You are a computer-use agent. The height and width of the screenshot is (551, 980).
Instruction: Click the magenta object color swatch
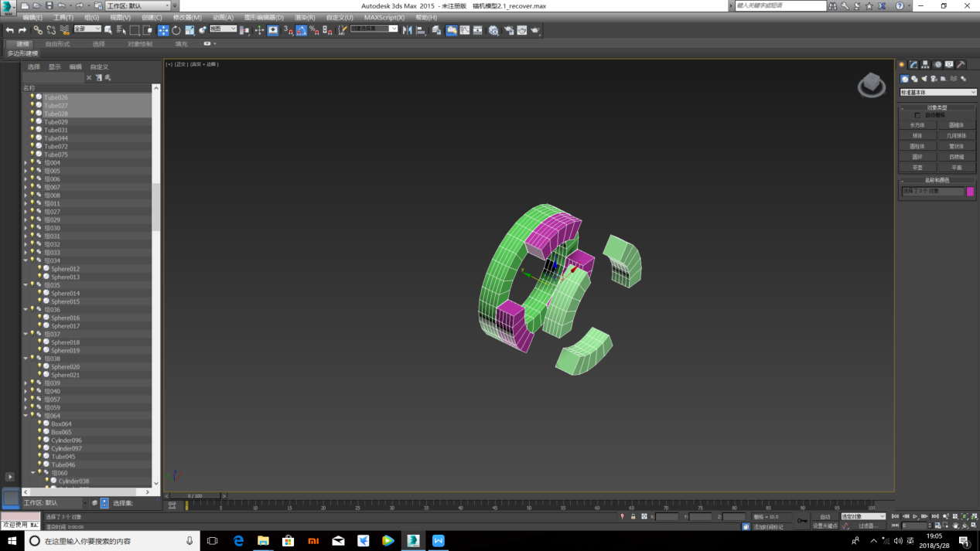tap(970, 192)
